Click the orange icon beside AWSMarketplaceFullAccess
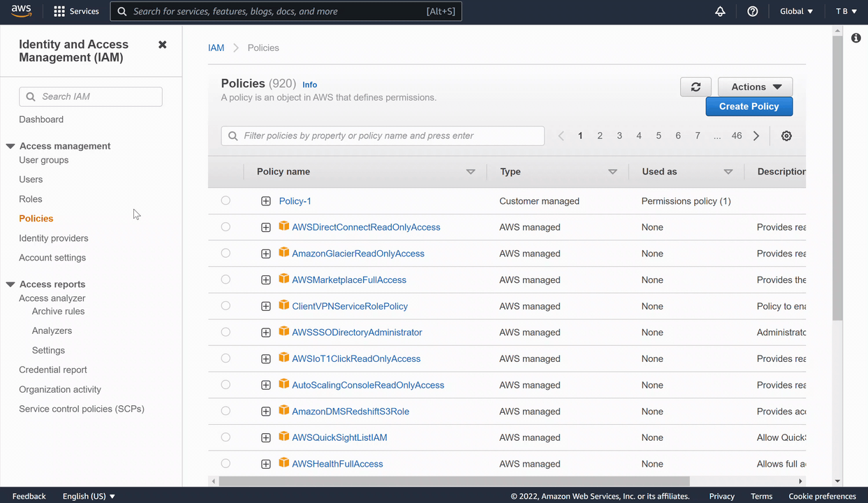The width and height of the screenshot is (868, 503). [x=284, y=279]
